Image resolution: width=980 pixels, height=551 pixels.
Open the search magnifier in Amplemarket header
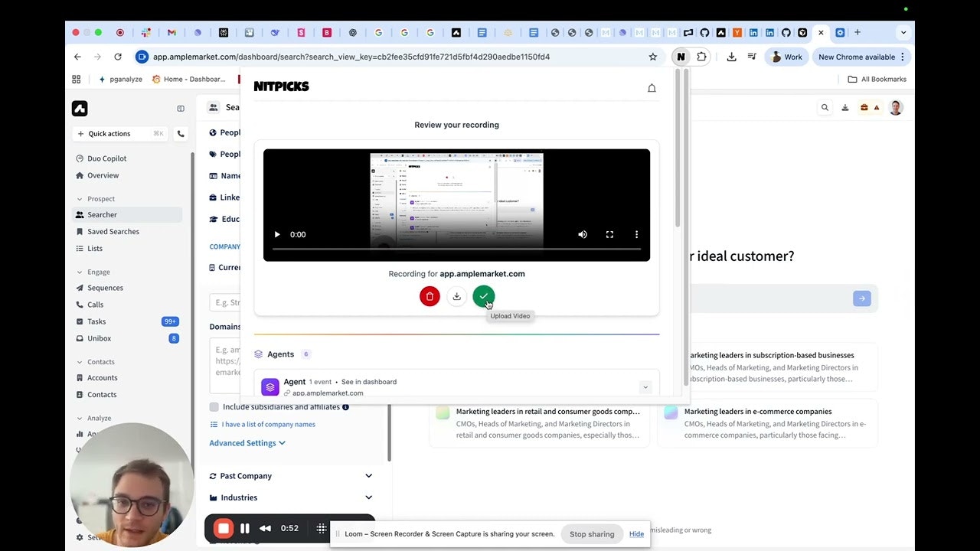(x=825, y=108)
